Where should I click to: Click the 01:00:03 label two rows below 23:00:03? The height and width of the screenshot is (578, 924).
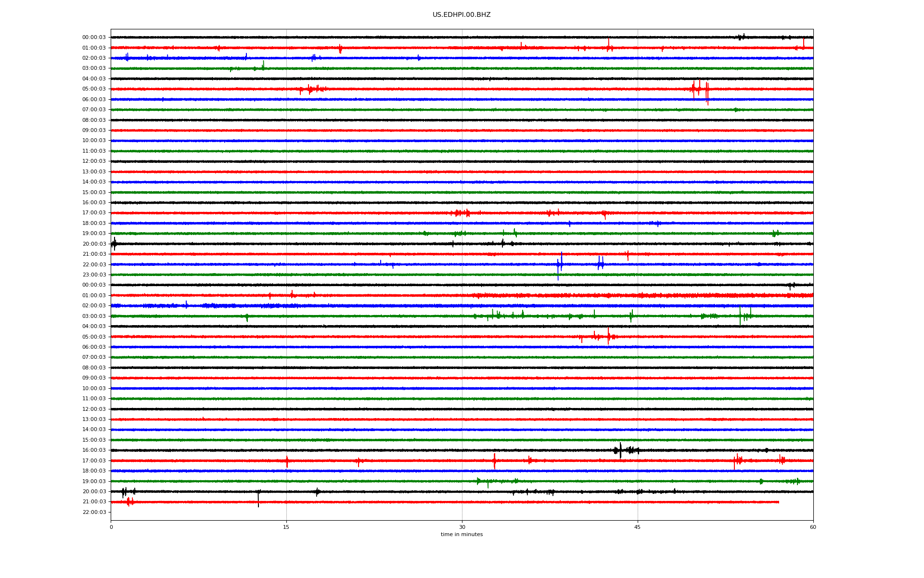click(x=94, y=296)
